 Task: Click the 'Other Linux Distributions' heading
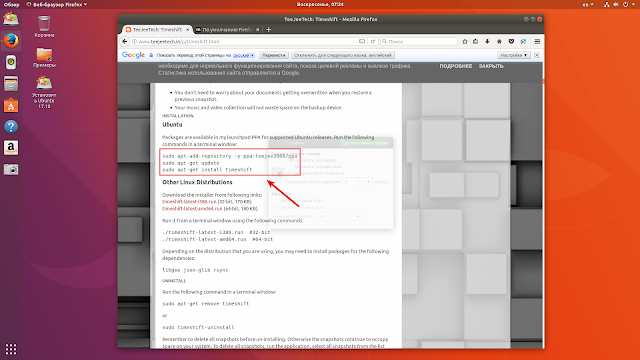click(x=197, y=182)
